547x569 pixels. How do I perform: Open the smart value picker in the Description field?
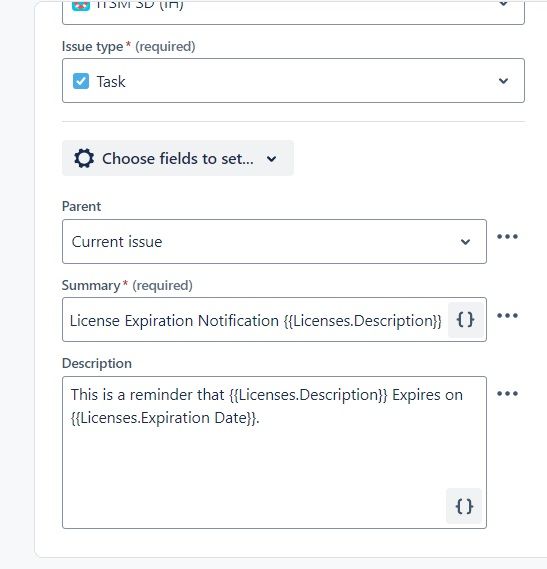464,506
